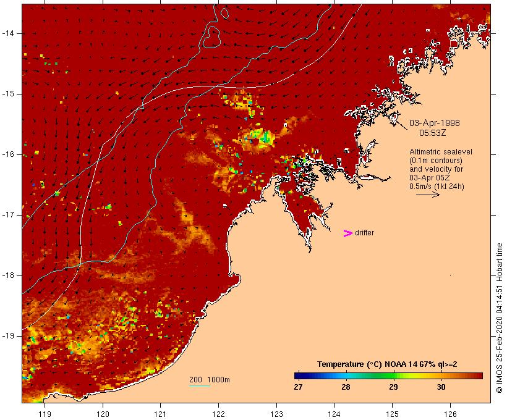
Task: Click the longitude axis label '122'
Action: (x=219, y=414)
